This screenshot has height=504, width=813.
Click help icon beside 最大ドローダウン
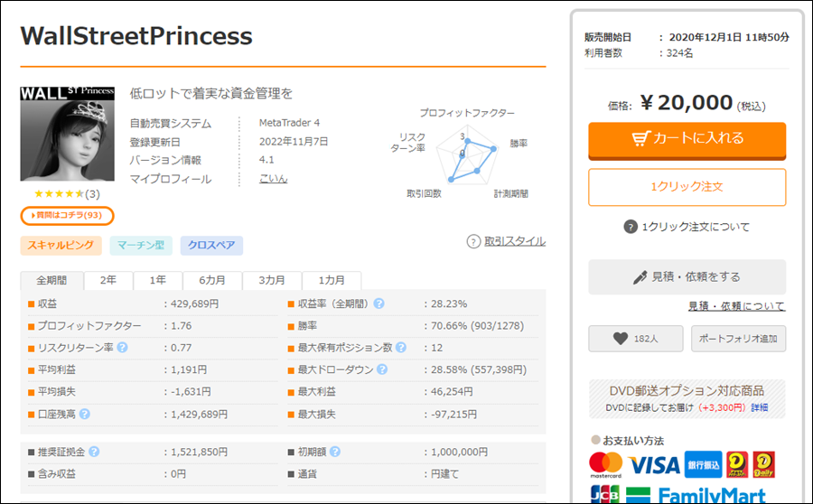click(382, 369)
